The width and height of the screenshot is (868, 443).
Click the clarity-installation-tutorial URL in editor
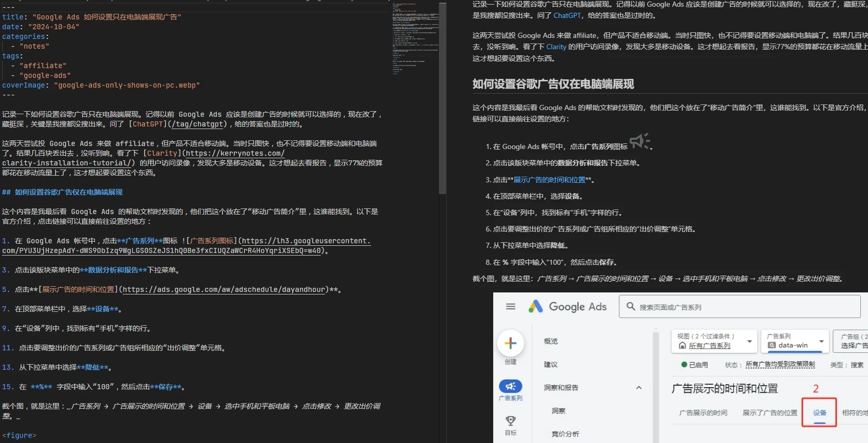[x=144, y=158]
